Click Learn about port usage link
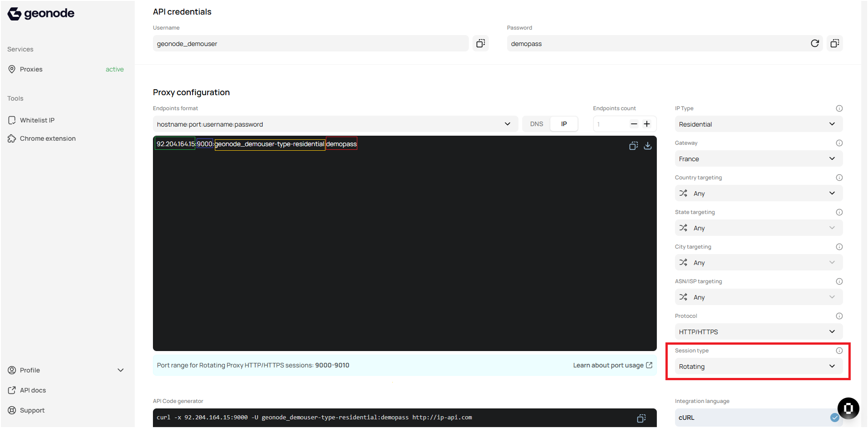Image resolution: width=868 pixels, height=428 pixels. [613, 365]
